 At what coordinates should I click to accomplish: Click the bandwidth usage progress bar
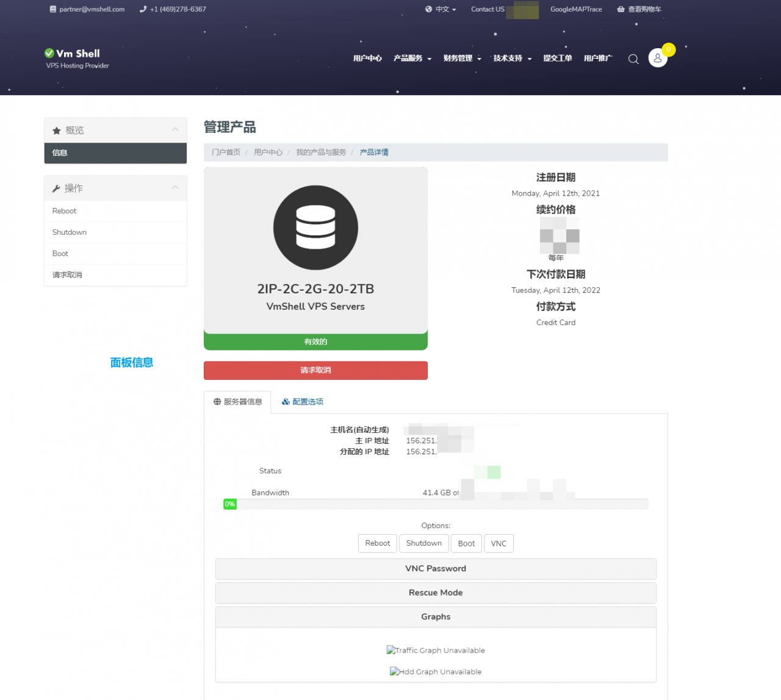pos(436,504)
